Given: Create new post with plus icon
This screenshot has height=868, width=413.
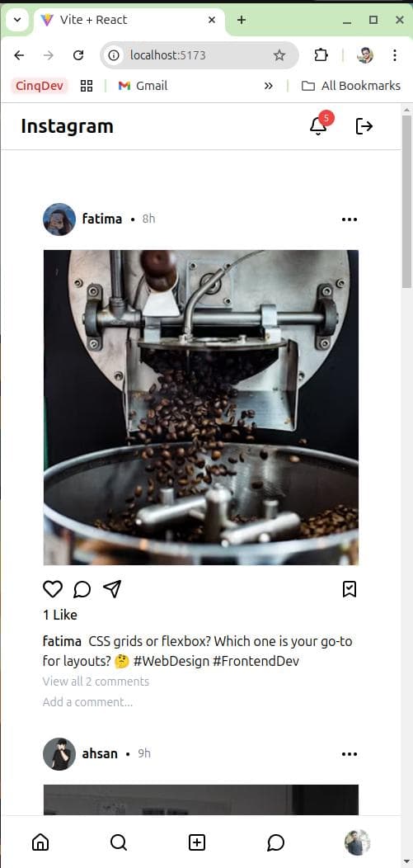Looking at the screenshot, I should coord(197,842).
